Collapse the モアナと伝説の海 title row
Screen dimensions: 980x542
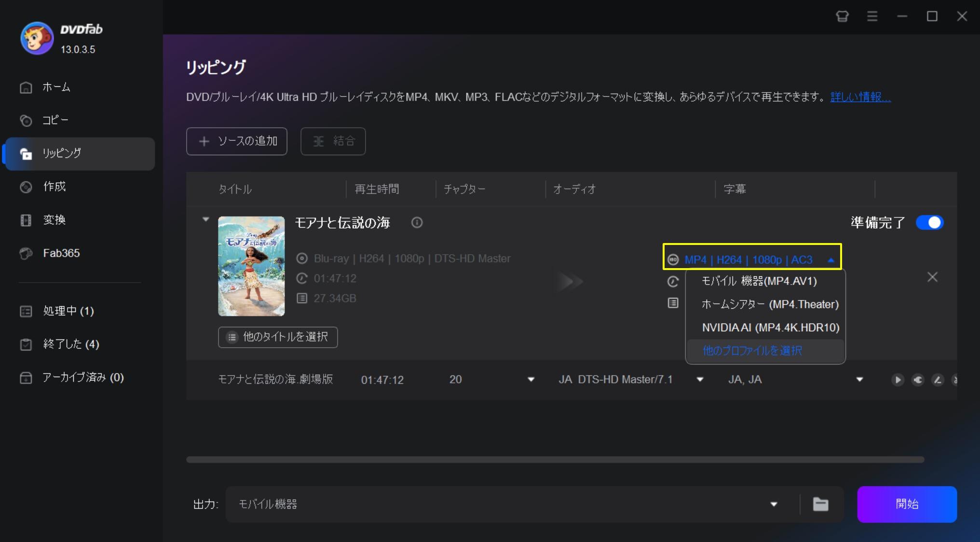pyautogui.click(x=206, y=219)
